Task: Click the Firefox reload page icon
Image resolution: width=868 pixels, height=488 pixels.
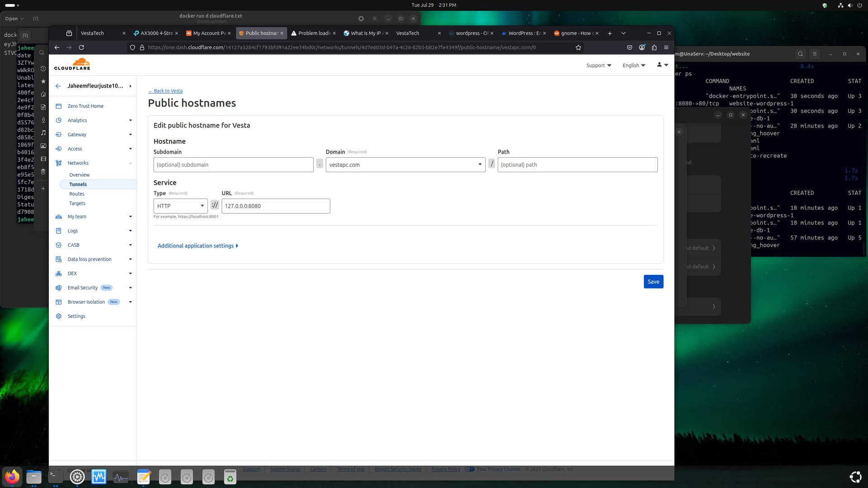Action: (x=81, y=47)
